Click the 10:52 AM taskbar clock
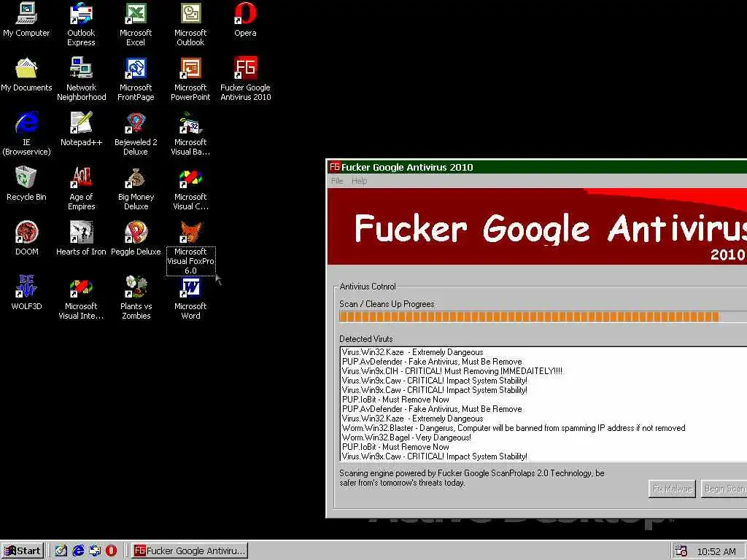This screenshot has width=747, height=560. point(716,551)
